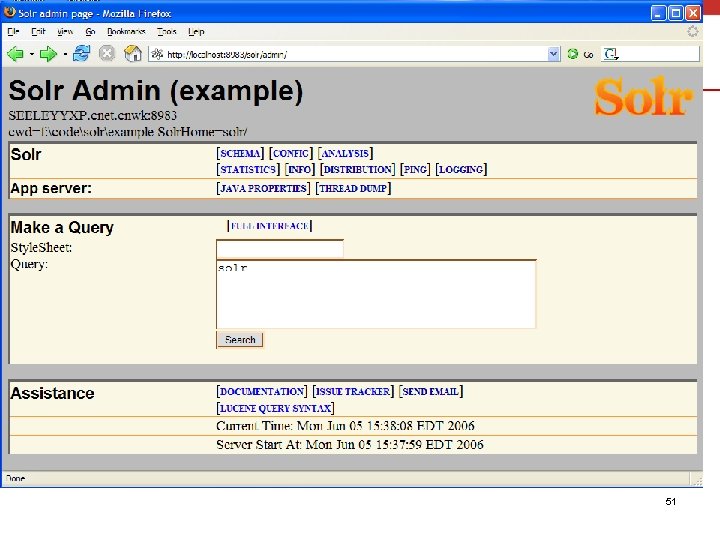Click the Firefox logo in the title bar
Screen dimensions: 720x540
click(9, 12)
